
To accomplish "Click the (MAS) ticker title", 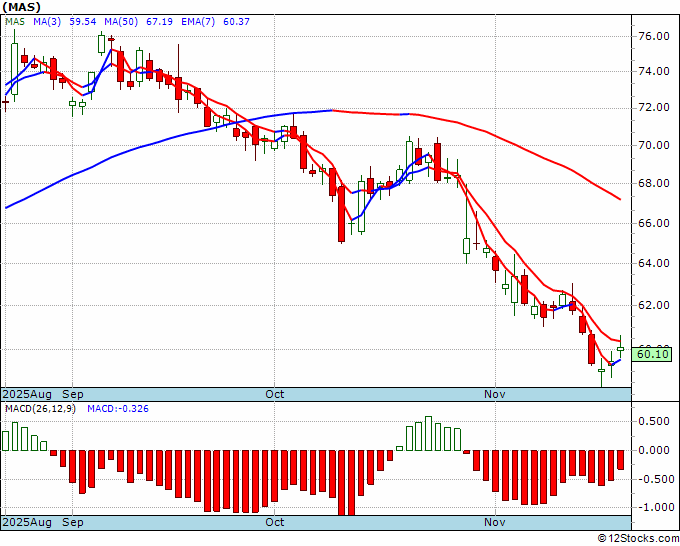I will [x=22, y=7].
